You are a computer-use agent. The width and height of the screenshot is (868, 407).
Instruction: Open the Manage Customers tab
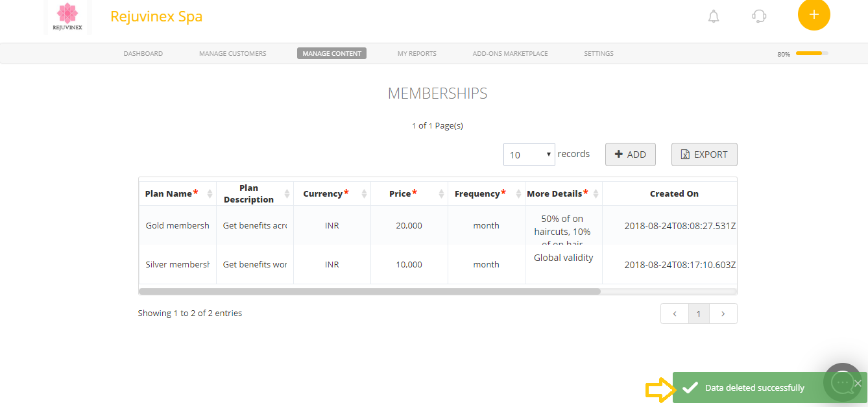232,53
